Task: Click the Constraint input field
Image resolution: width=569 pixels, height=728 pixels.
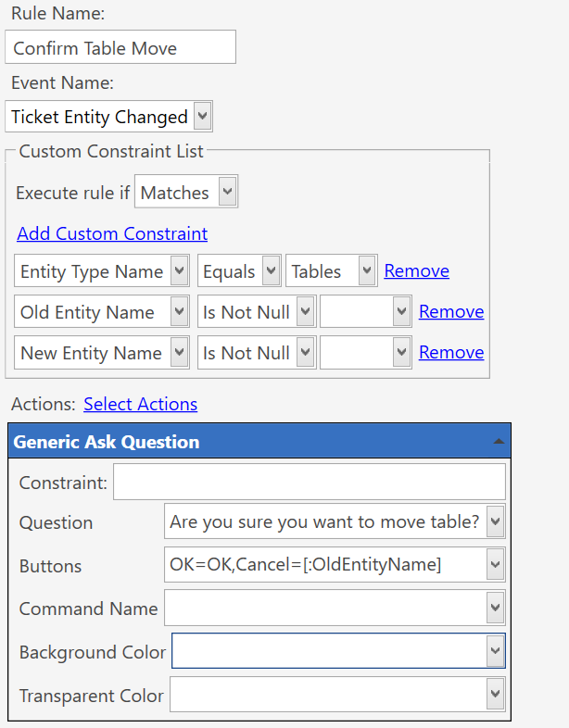Action: click(x=309, y=482)
